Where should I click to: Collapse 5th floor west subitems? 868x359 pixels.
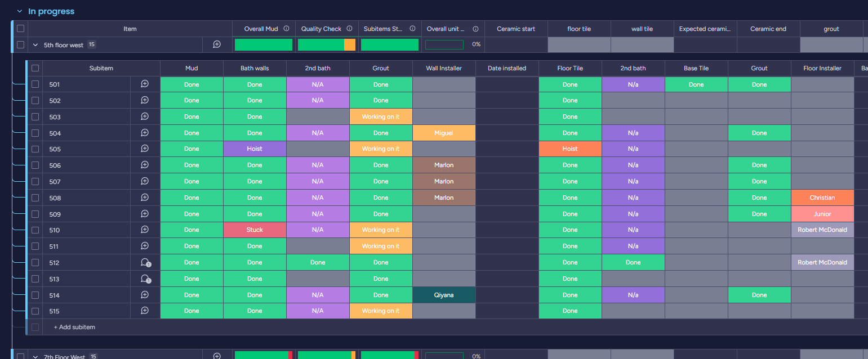point(35,45)
